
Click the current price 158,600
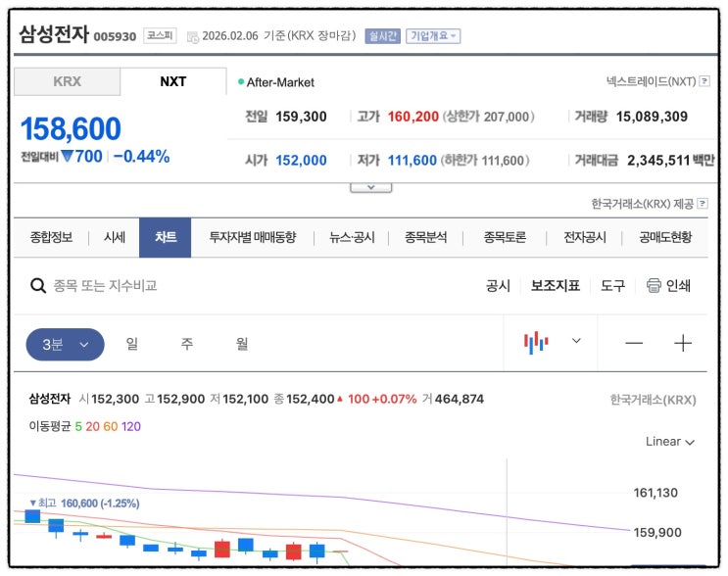pos(71,128)
